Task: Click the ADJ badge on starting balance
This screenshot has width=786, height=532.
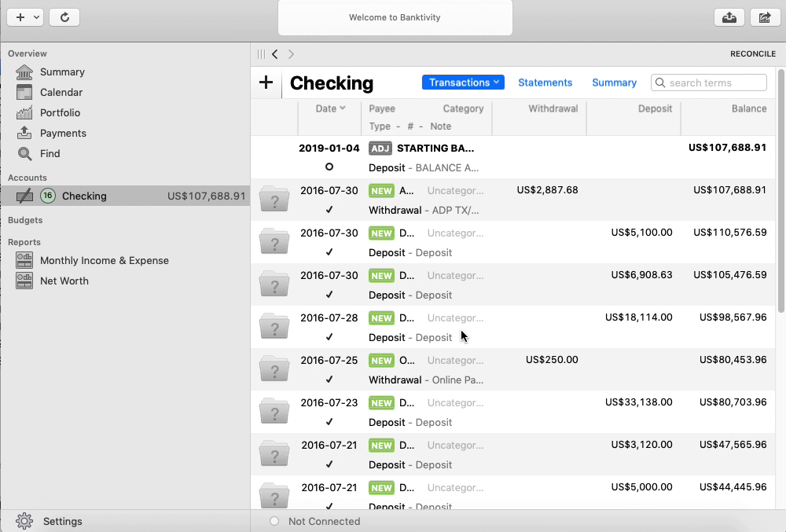Action: click(380, 149)
